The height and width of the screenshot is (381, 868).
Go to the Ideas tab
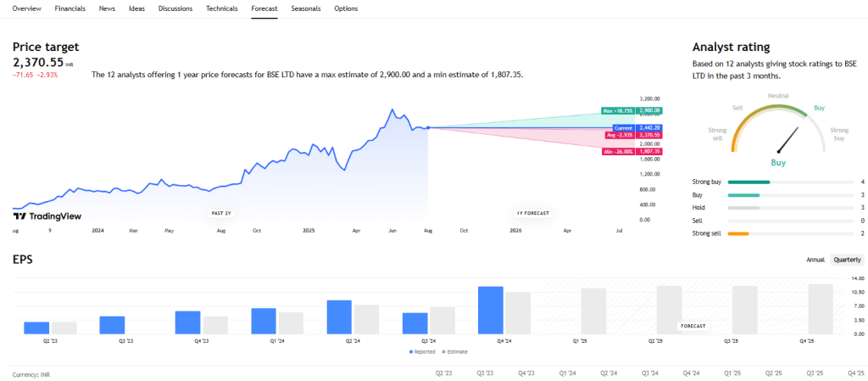[x=136, y=8]
